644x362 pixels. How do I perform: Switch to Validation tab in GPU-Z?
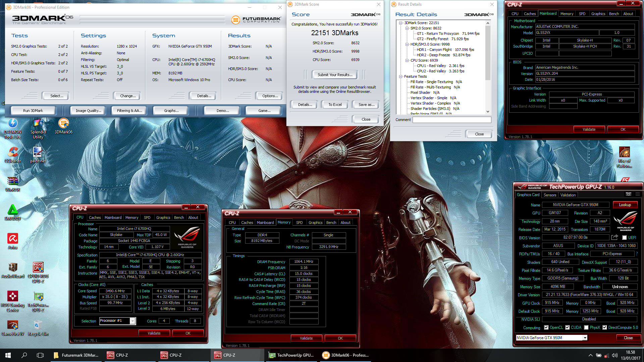tap(568, 195)
